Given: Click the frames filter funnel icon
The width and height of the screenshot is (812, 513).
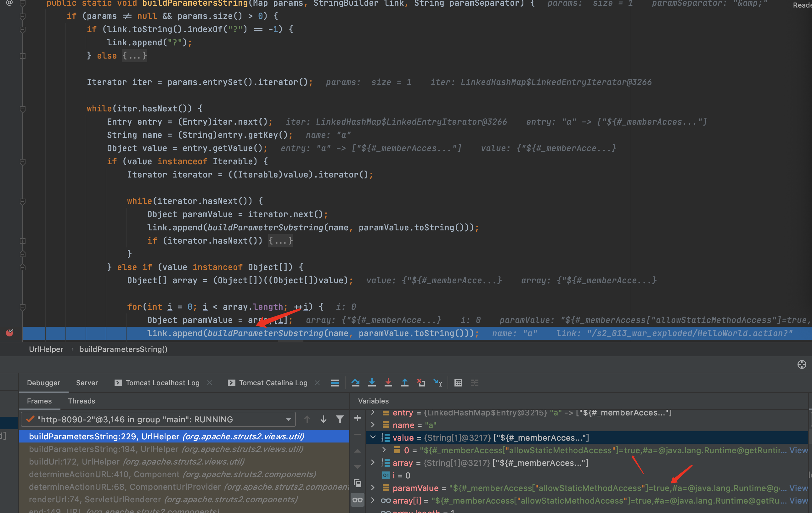Looking at the screenshot, I should [340, 419].
